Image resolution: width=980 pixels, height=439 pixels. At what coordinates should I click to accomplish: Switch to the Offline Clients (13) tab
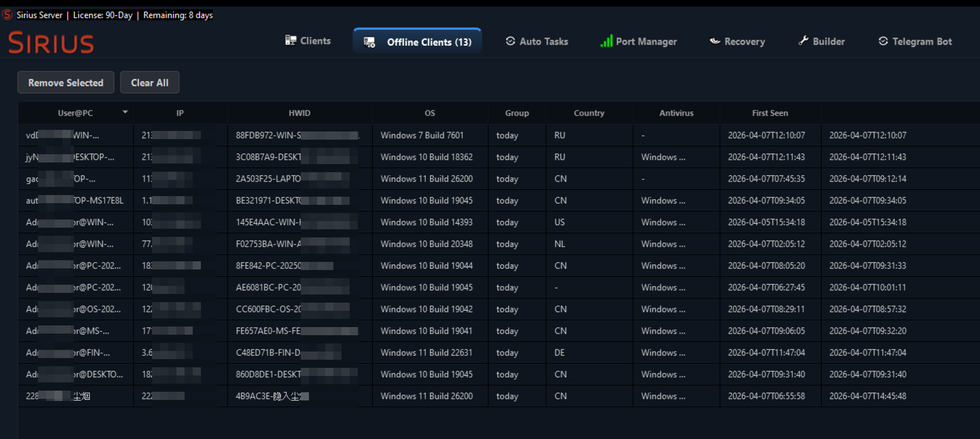click(x=418, y=42)
